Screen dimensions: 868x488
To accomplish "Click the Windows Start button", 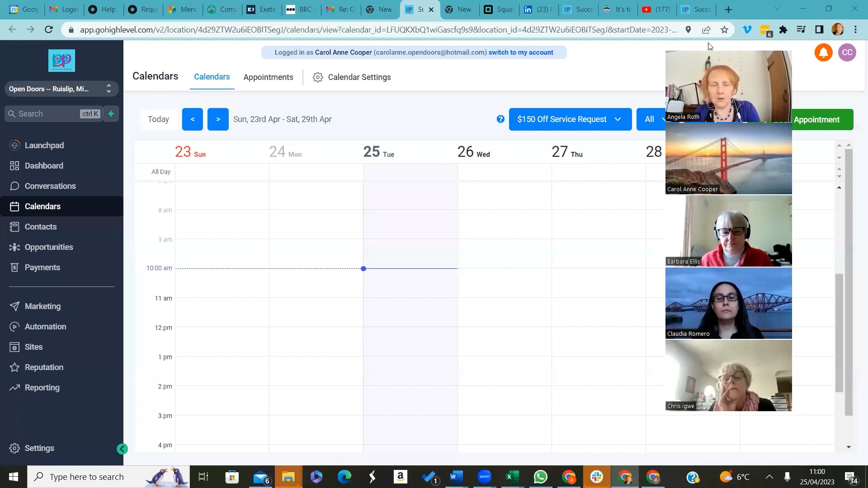I will click(x=14, y=477).
